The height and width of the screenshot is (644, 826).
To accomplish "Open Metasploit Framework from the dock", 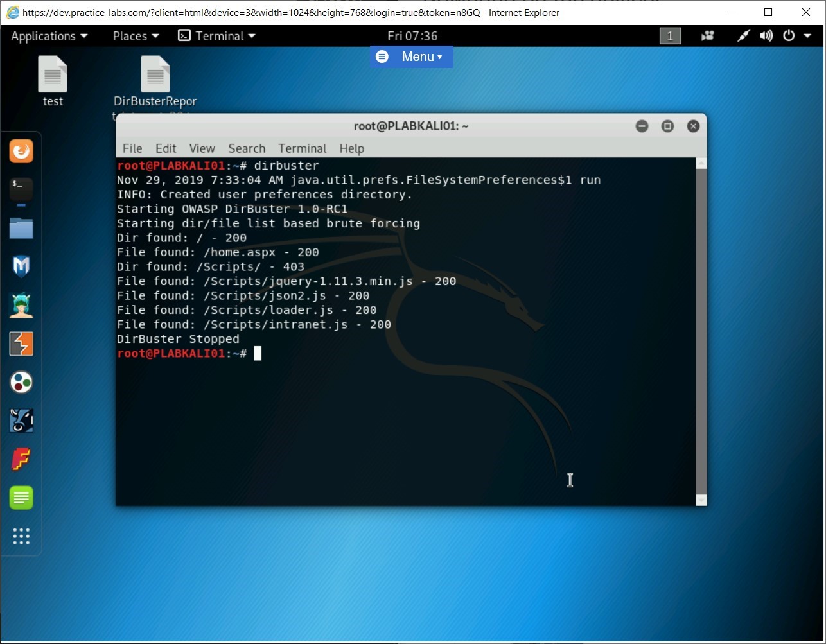I will pos(21,266).
